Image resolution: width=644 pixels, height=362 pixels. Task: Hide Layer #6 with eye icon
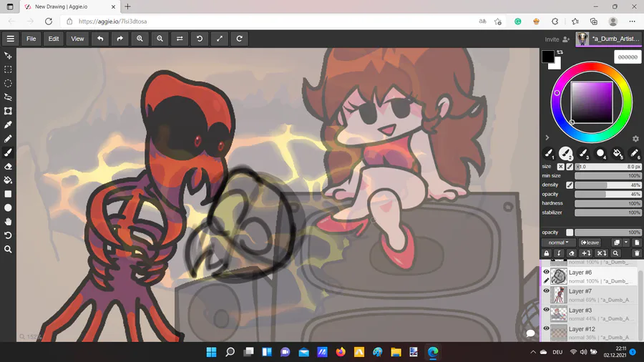546,272
